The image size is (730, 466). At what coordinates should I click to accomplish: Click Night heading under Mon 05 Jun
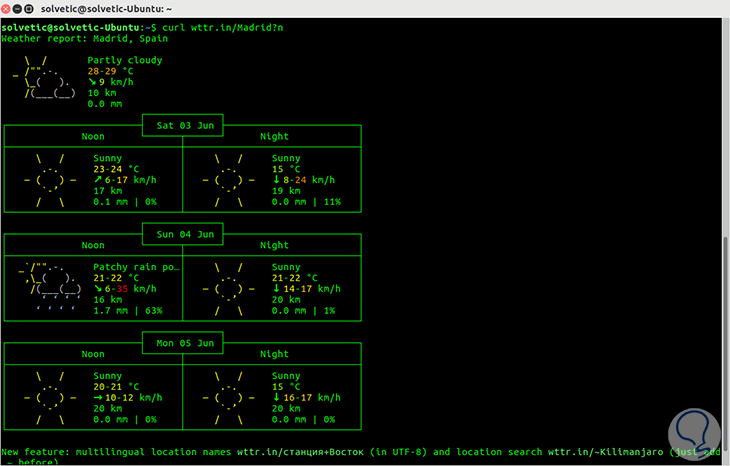274,354
